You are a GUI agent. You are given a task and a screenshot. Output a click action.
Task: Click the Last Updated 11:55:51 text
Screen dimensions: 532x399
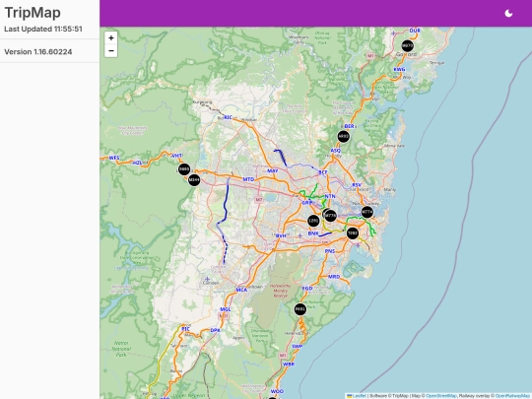click(43, 29)
